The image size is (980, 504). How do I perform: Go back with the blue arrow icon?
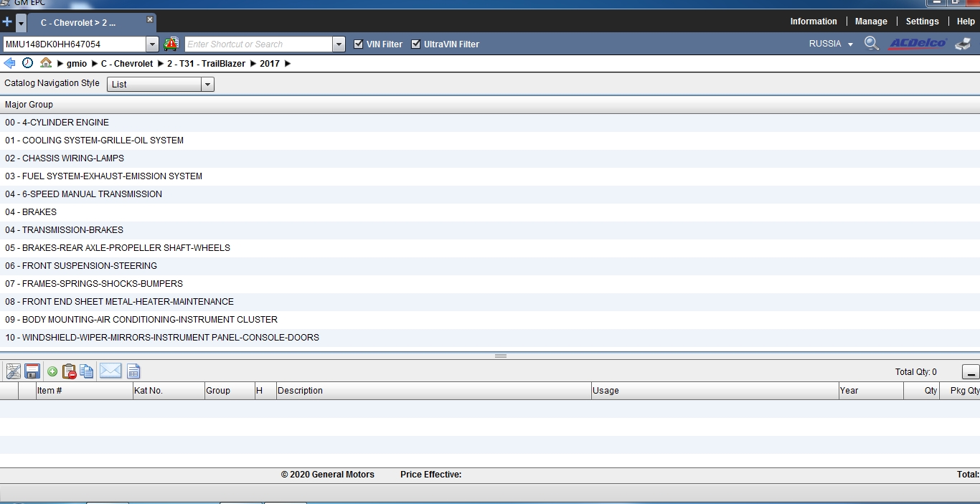point(9,63)
